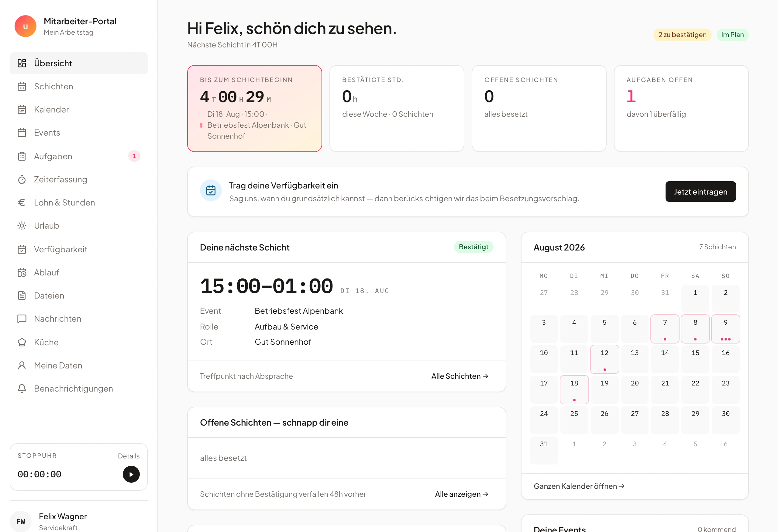Click the orange portal logo avatar
778x532 pixels.
[x=26, y=26]
